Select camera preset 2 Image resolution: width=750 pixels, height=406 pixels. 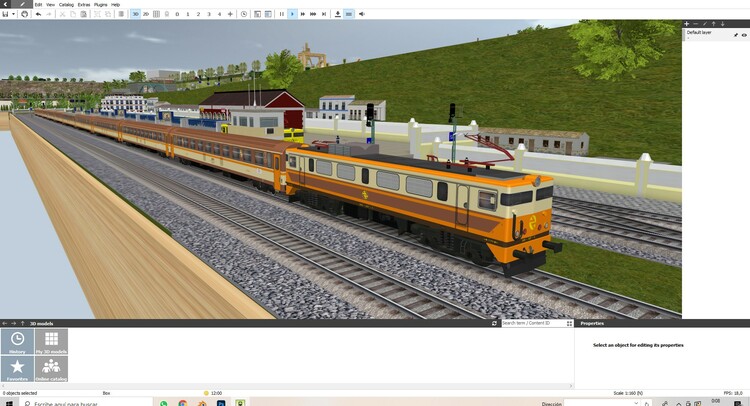198,14
